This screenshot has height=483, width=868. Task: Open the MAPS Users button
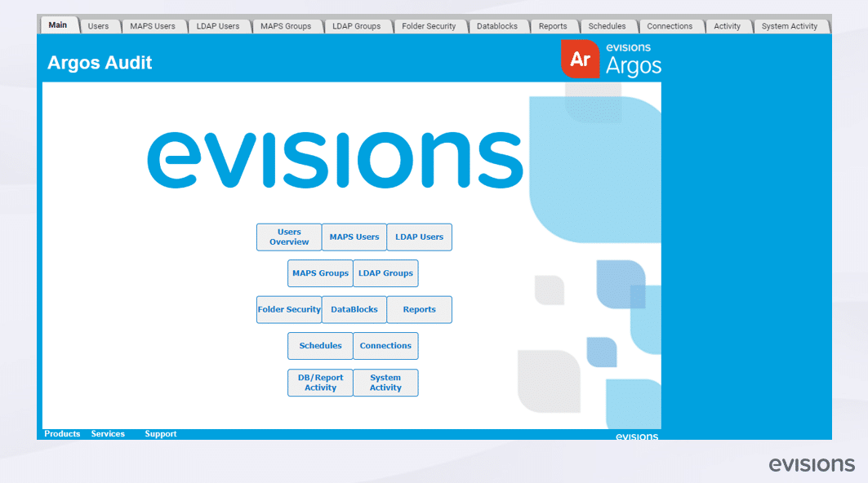(x=354, y=237)
